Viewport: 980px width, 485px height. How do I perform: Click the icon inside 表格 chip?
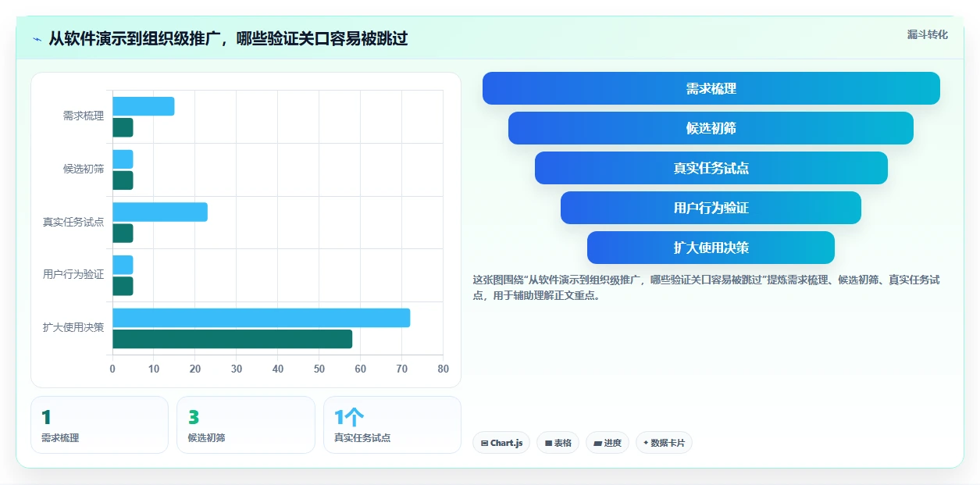548,443
